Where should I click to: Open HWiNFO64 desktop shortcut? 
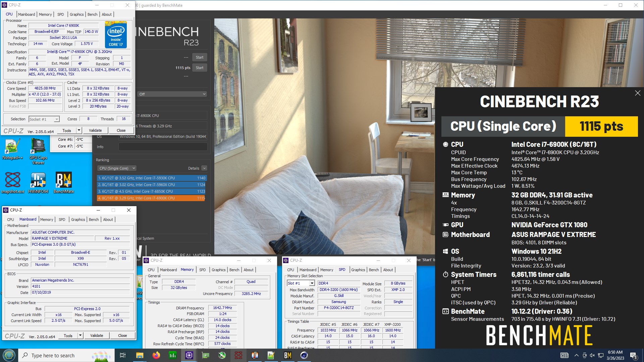(x=38, y=183)
